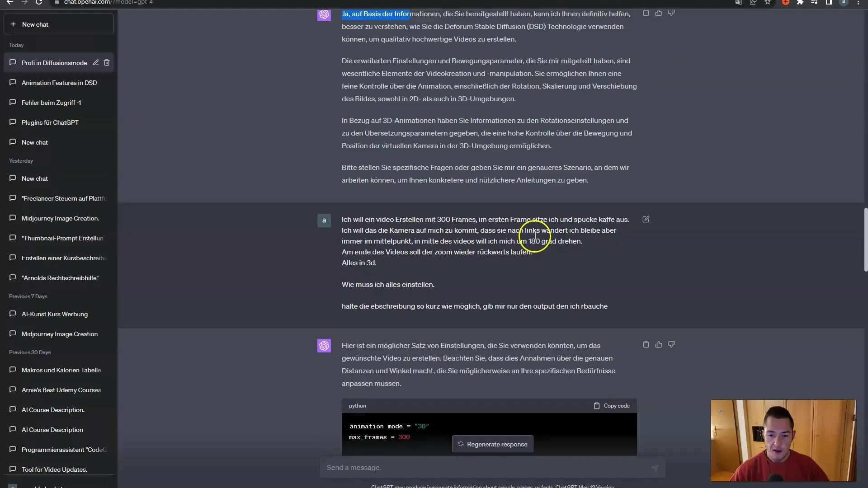The height and width of the screenshot is (488, 868).
Task: Click 'animation_mode = "3D"' code line
Action: pos(389,426)
